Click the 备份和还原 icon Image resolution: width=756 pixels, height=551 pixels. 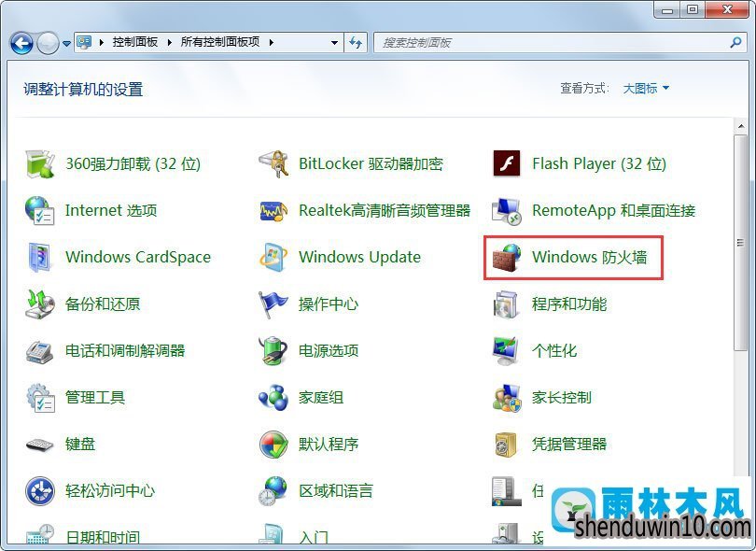[39, 304]
